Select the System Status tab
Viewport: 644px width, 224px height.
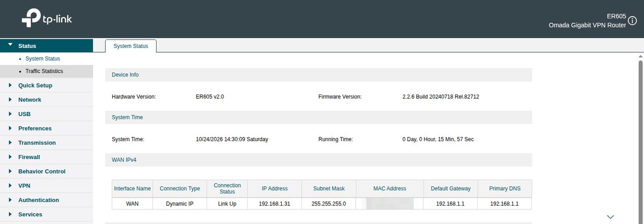[130, 46]
